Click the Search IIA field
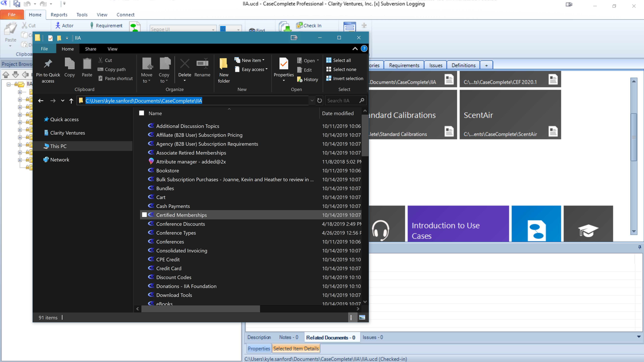644x362 pixels. click(346, 101)
